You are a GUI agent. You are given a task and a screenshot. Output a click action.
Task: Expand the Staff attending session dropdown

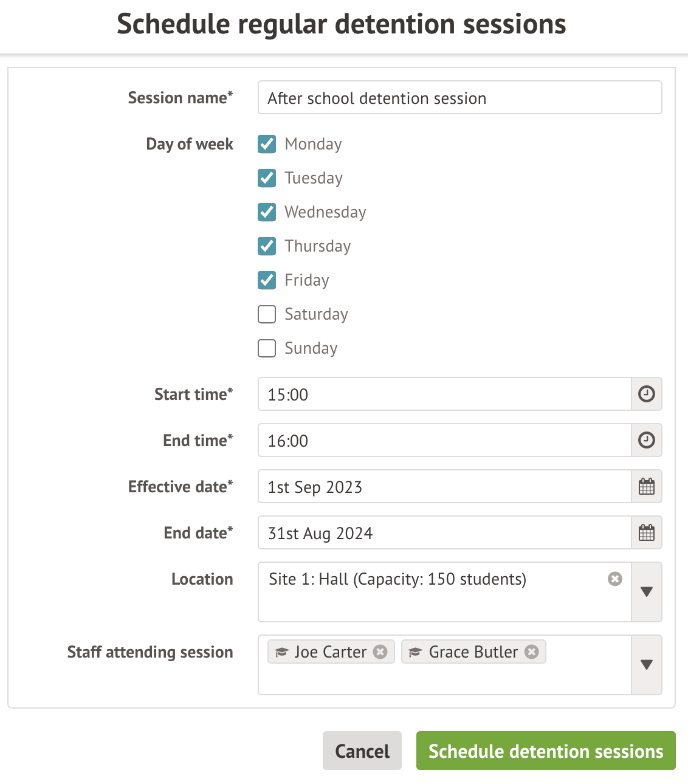click(647, 664)
